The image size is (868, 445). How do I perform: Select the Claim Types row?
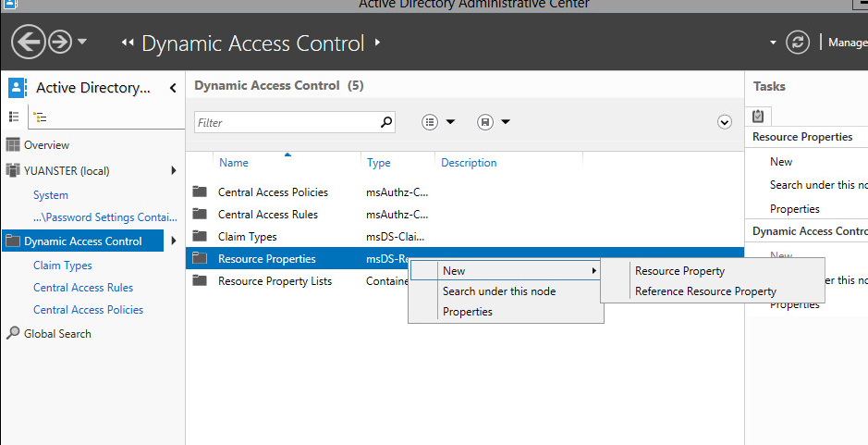(x=465, y=237)
